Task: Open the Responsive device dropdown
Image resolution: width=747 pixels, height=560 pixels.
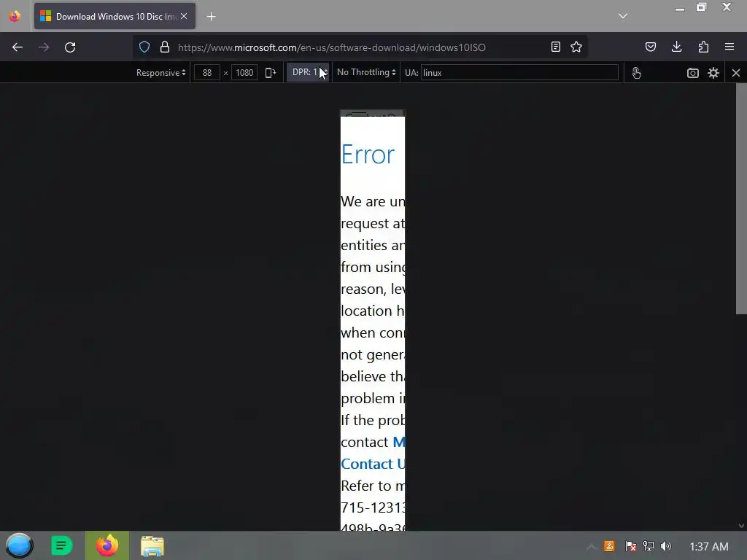Action: (x=160, y=73)
